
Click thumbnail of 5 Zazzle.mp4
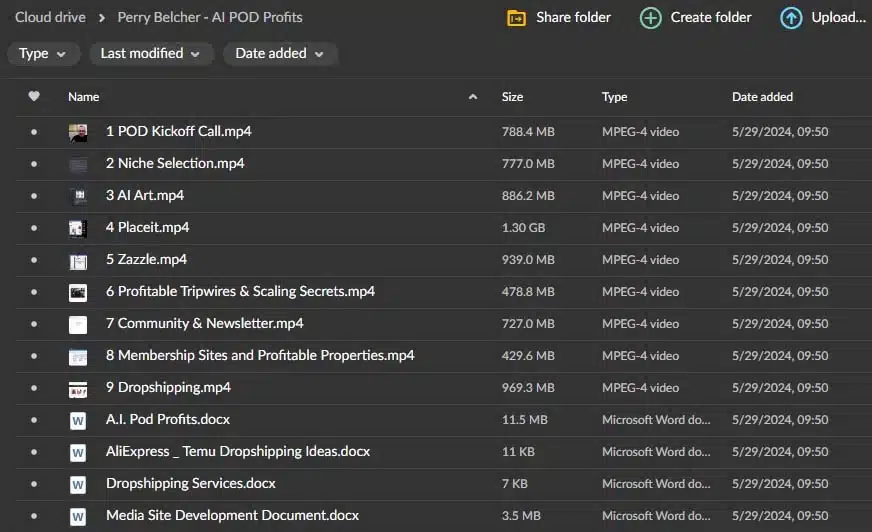78,260
